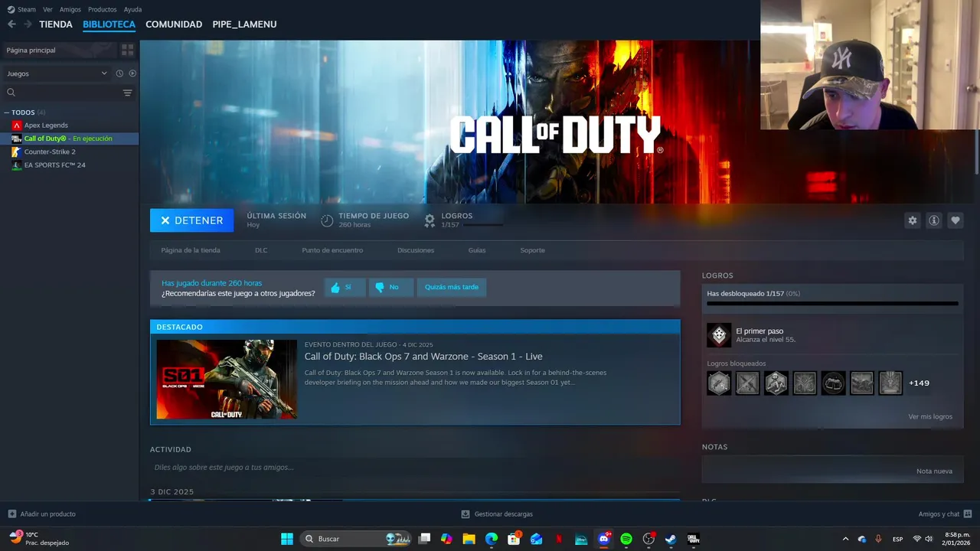Open Ver mis logros link
The height and width of the screenshot is (551, 980).
click(930, 417)
